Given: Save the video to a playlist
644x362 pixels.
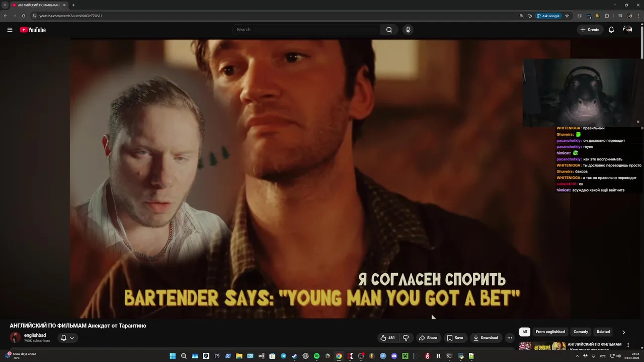Looking at the screenshot, I should click(455, 338).
